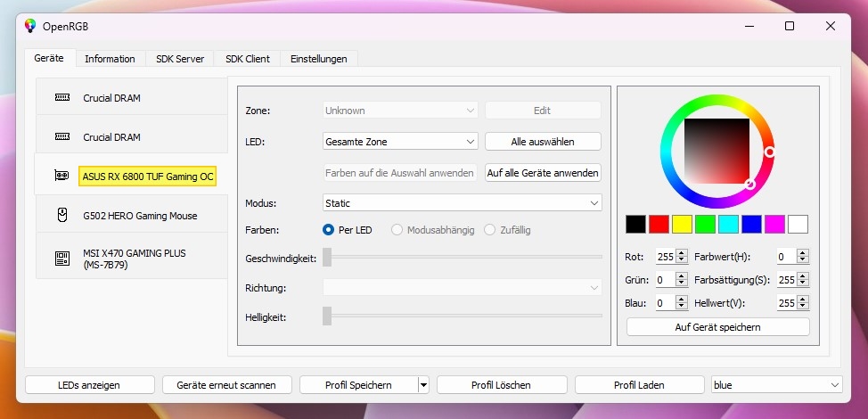Click the Profil Laden button

pos(639,385)
